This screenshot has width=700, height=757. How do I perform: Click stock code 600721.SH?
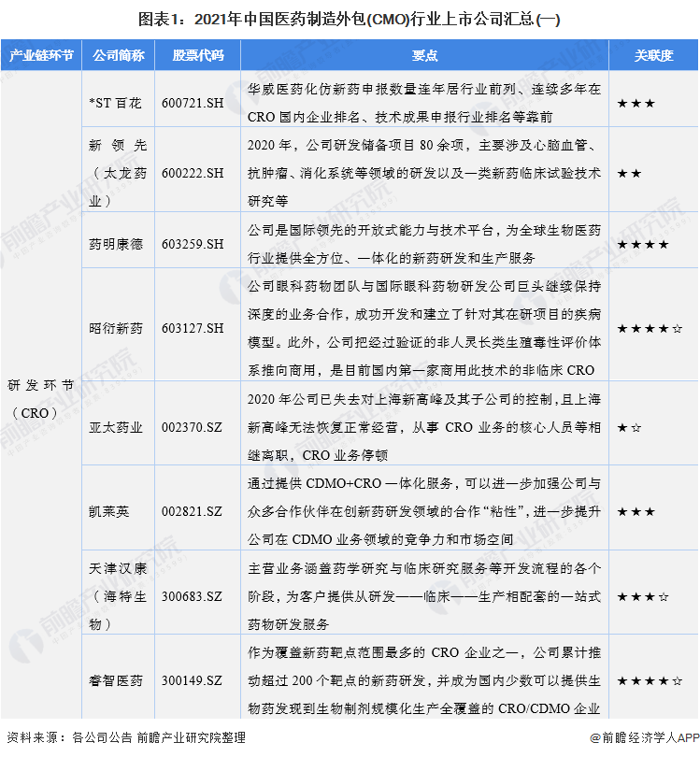point(193,103)
